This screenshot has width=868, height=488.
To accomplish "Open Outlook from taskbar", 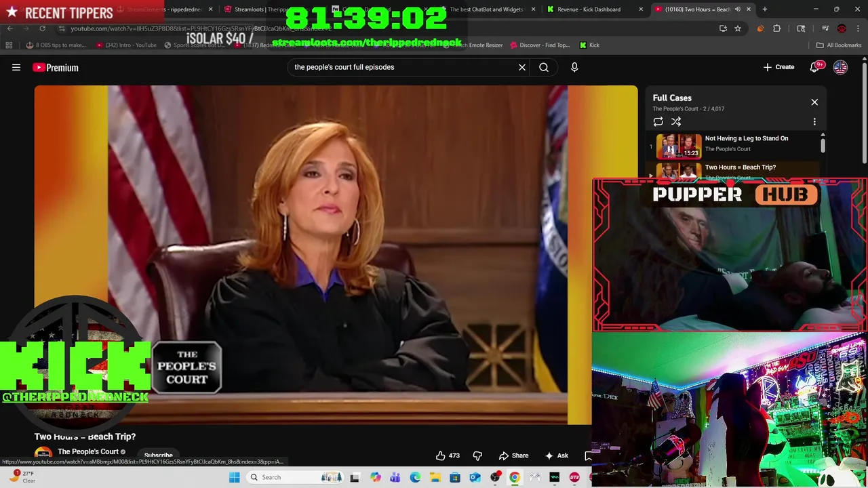I will 475,477.
